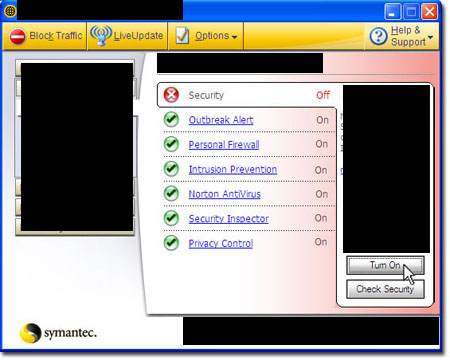Click the green check next to Outbreak Alert
This screenshot has width=450, height=360.
[171, 120]
